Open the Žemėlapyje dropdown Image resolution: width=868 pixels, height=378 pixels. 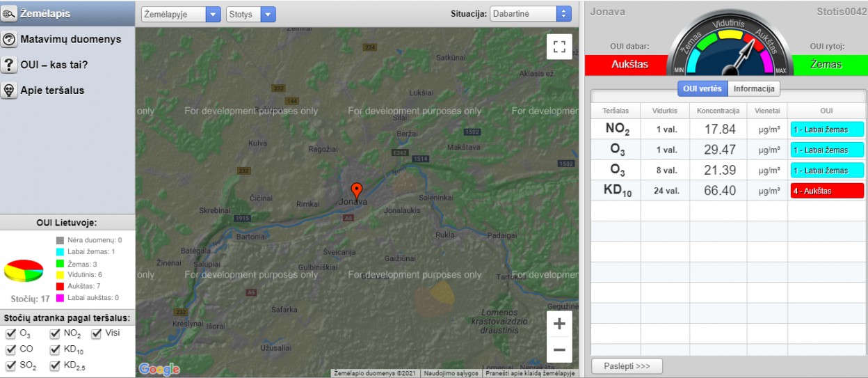pyautogui.click(x=181, y=14)
